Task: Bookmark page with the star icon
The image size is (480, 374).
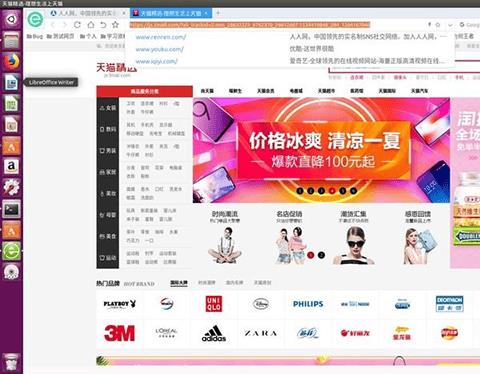Action: (x=115, y=24)
